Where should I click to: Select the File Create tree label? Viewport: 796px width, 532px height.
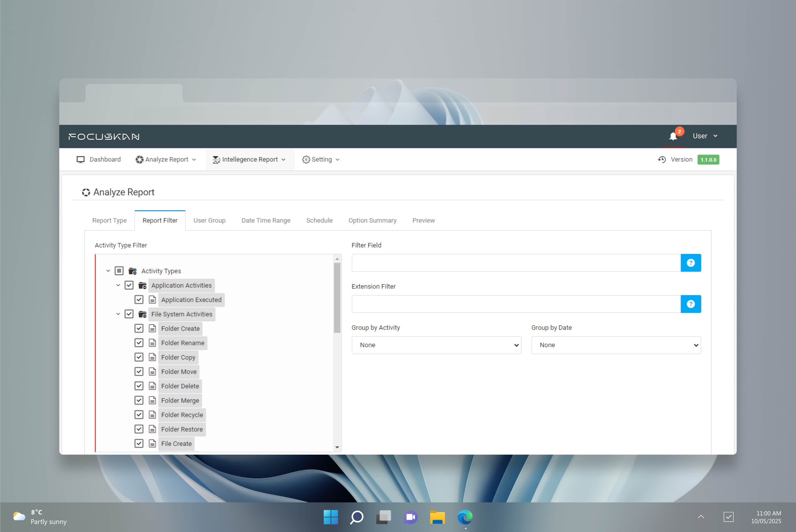point(176,443)
